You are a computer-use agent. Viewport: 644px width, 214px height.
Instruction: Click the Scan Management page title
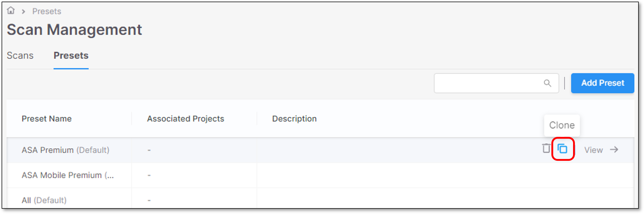74,30
